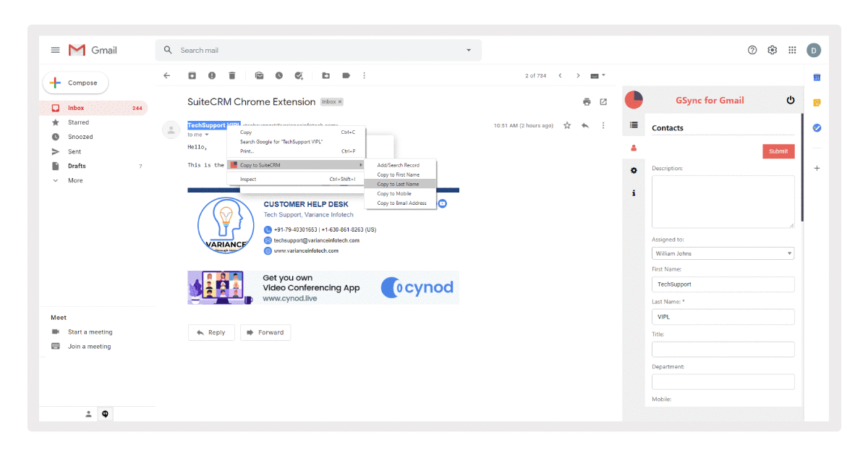Expand the search options dropdown arrow
This screenshot has height=456, width=868.
469,50
